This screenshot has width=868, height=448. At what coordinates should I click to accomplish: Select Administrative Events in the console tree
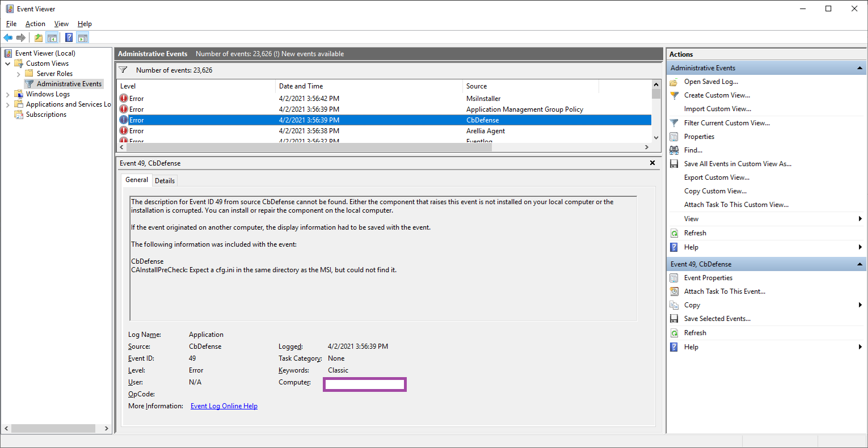click(x=69, y=84)
